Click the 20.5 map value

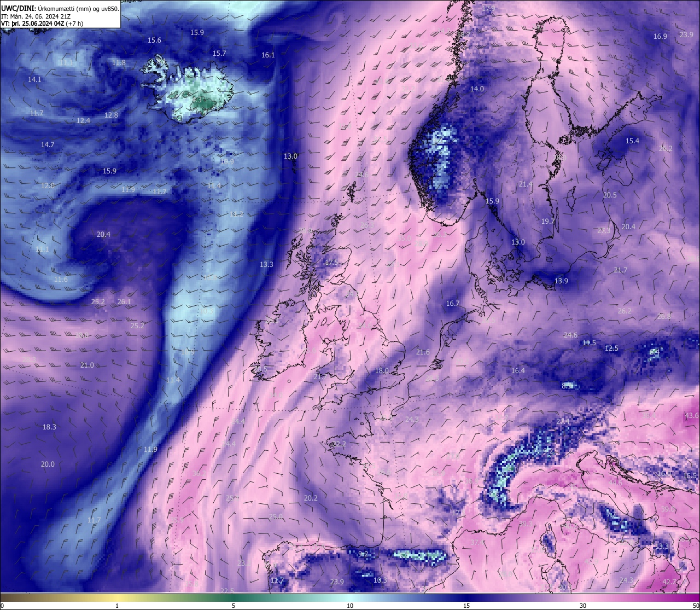click(x=610, y=195)
